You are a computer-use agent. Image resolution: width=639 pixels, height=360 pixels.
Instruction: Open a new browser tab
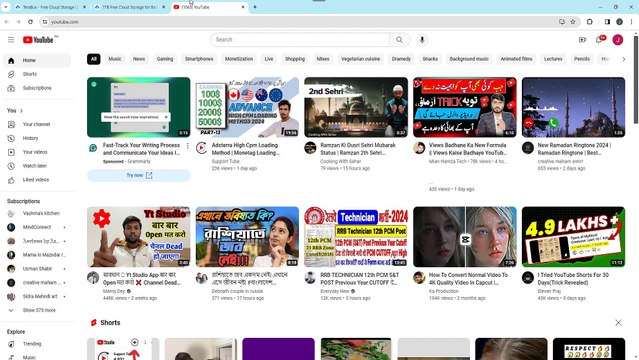click(x=255, y=7)
